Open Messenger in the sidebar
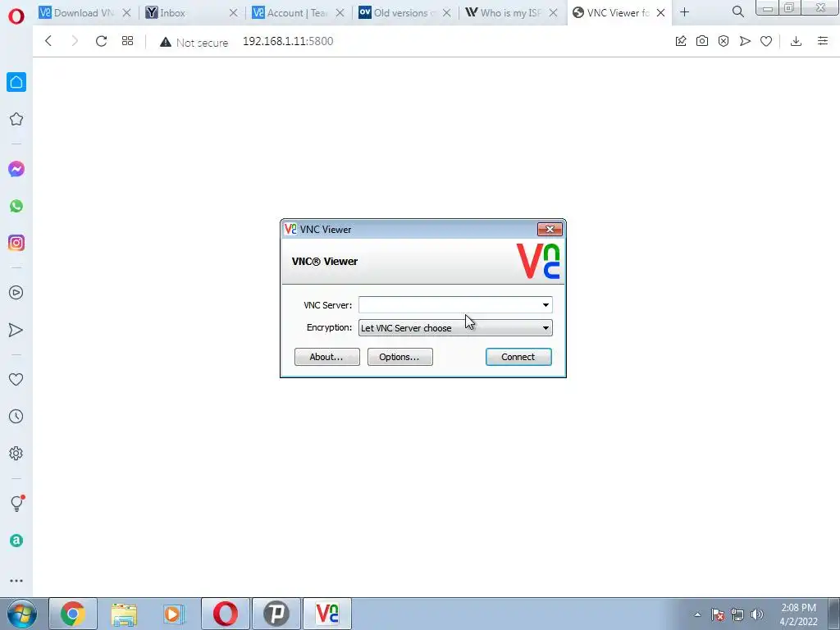 tap(16, 169)
